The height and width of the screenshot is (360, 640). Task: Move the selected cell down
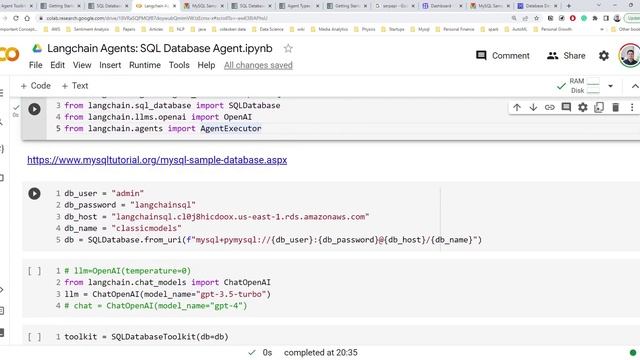[x=533, y=107]
